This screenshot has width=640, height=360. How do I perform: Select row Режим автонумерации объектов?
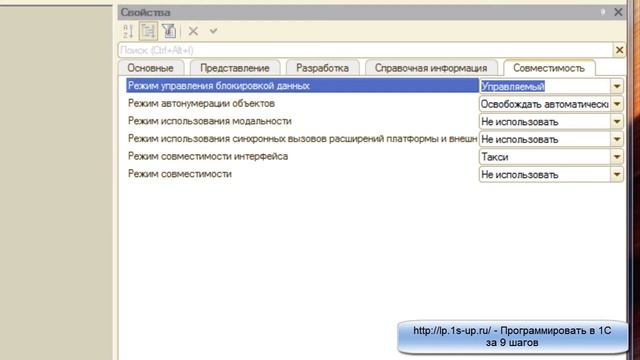tap(302, 104)
